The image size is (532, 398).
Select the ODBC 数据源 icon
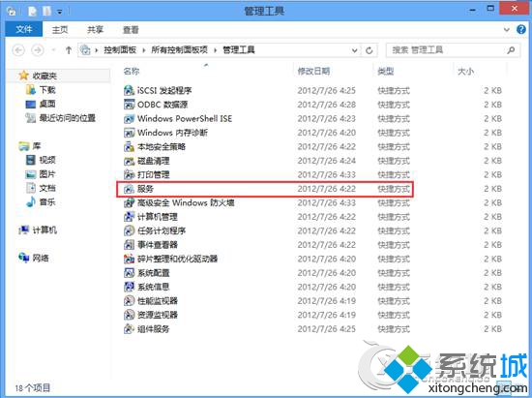[x=129, y=105]
